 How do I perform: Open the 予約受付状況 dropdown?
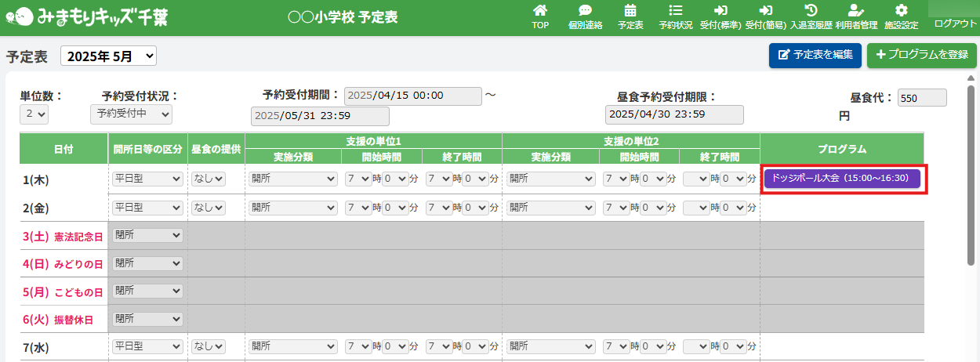(131, 114)
